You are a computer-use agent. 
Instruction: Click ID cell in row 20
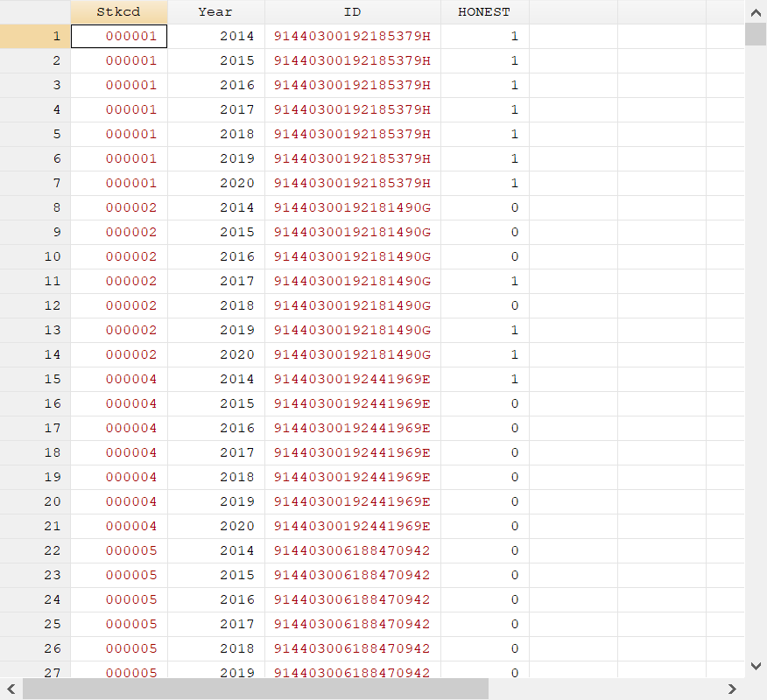click(353, 501)
